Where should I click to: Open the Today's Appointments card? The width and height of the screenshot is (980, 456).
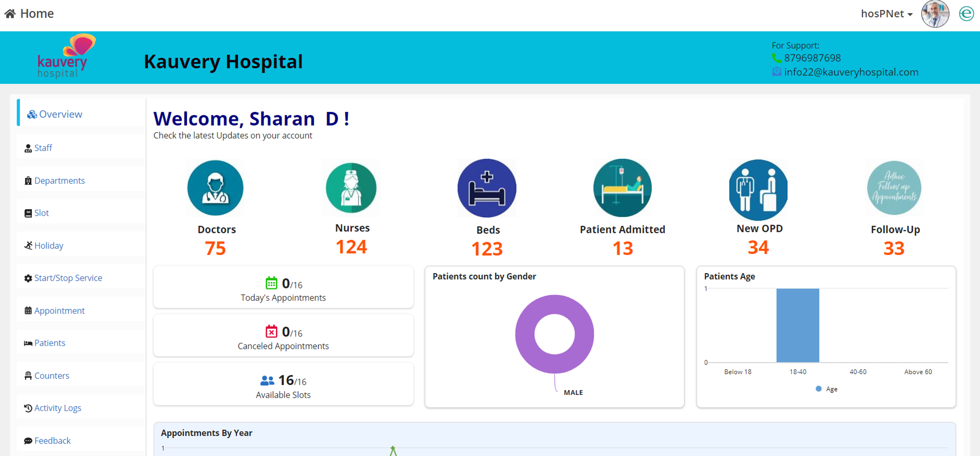pos(284,287)
